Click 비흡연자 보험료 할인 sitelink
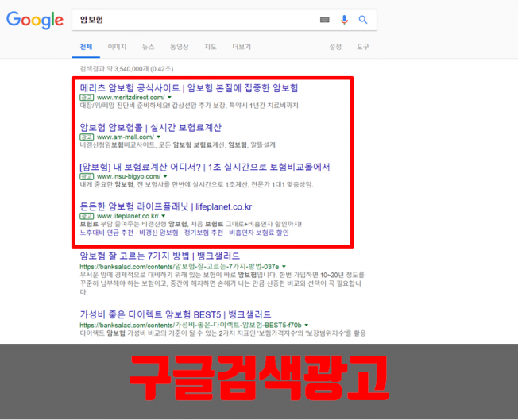Image resolution: width=518 pixels, height=420 pixels. (259, 233)
